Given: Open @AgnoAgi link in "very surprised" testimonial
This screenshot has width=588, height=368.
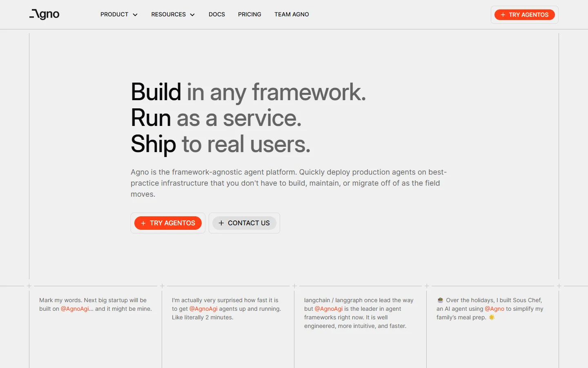Looking at the screenshot, I should [203, 309].
